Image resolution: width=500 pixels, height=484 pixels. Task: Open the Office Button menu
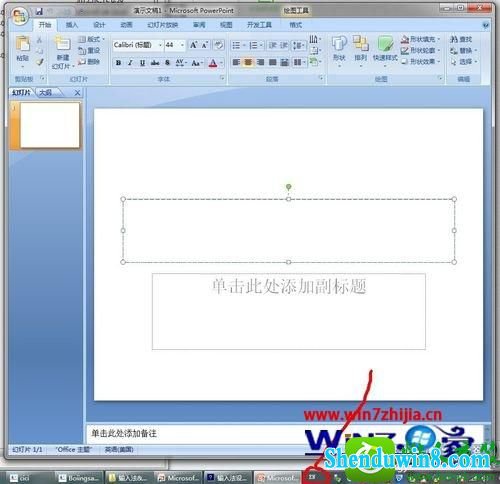tap(19, 16)
